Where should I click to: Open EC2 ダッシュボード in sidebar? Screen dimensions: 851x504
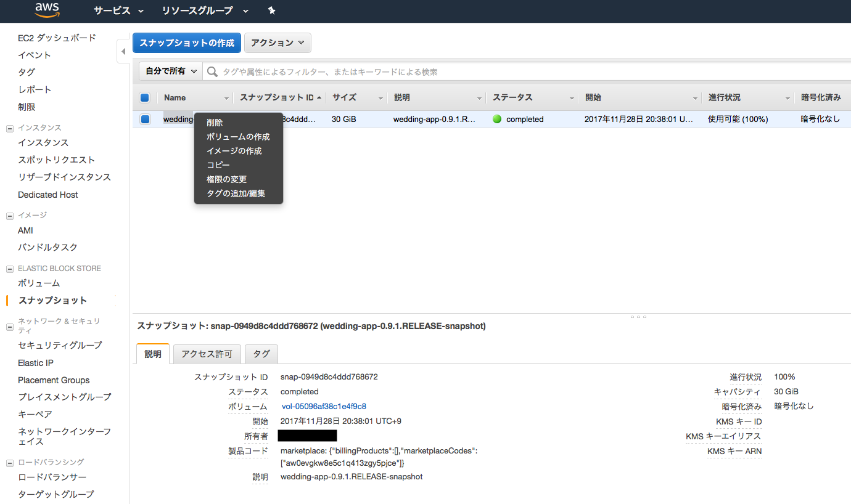click(57, 38)
